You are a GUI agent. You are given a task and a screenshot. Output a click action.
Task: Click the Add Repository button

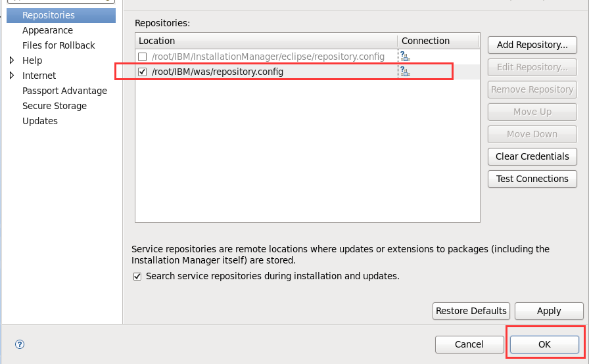click(x=532, y=45)
